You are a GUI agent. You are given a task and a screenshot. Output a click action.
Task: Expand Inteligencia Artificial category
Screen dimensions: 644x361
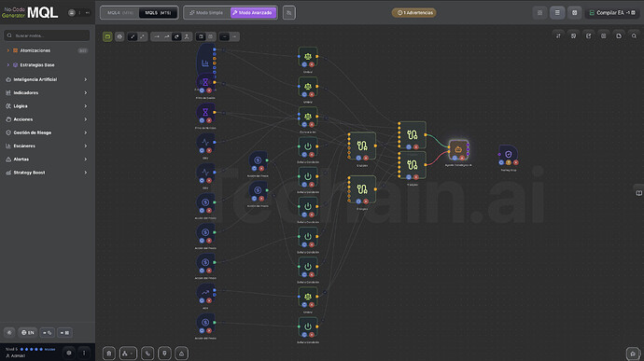coord(47,79)
